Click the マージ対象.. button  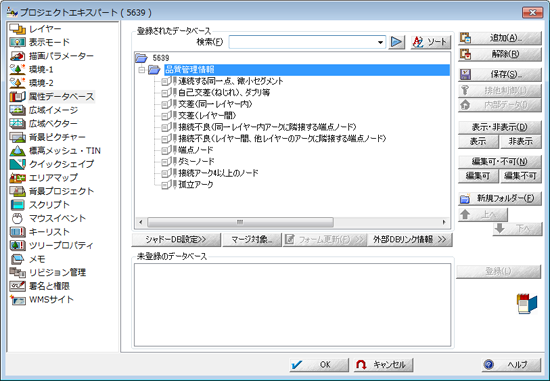252,240
